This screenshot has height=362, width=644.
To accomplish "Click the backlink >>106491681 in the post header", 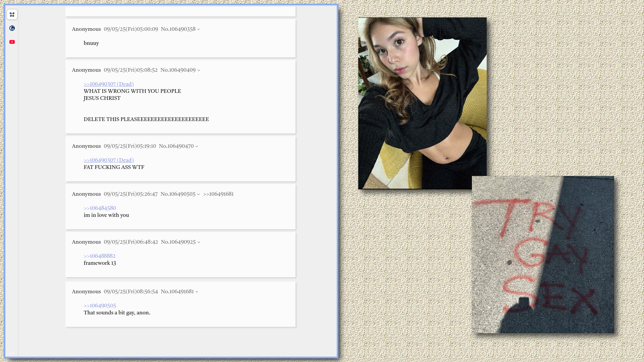I will click(218, 194).
